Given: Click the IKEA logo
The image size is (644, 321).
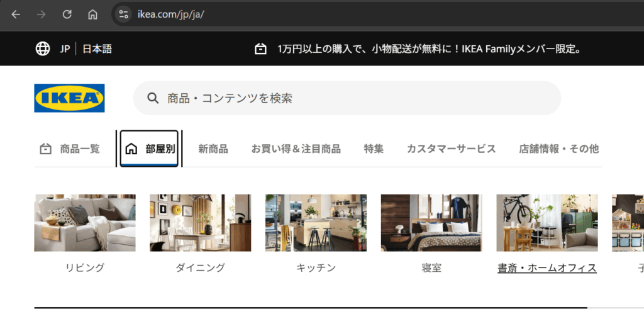Looking at the screenshot, I should (69, 98).
